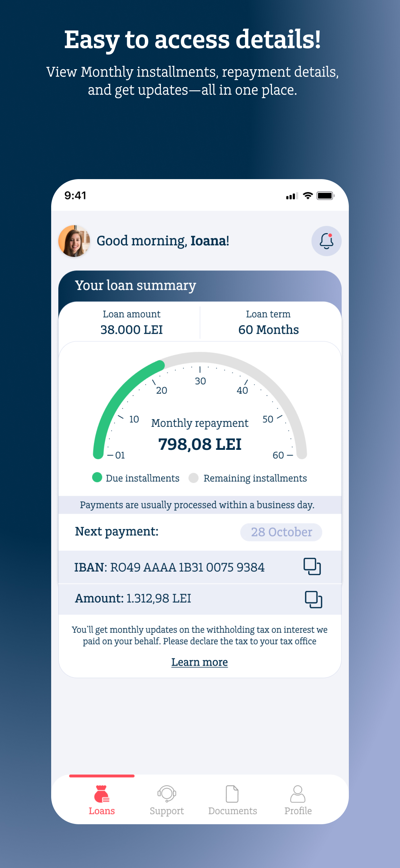This screenshot has width=400, height=868.
Task: Open the Learn more link
Action: tap(200, 662)
